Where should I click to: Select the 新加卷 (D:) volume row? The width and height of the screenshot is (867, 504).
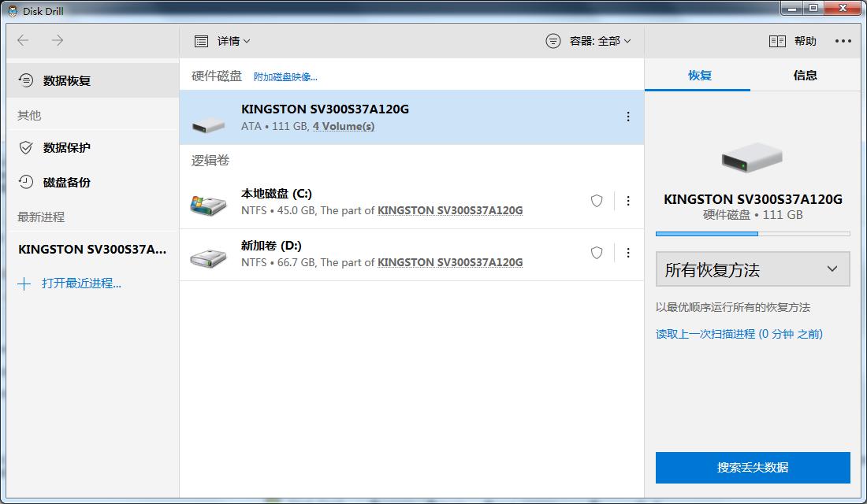point(411,255)
